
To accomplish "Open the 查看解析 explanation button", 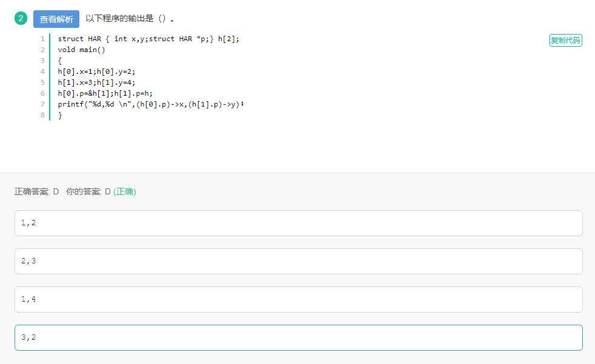I will pyautogui.click(x=56, y=19).
